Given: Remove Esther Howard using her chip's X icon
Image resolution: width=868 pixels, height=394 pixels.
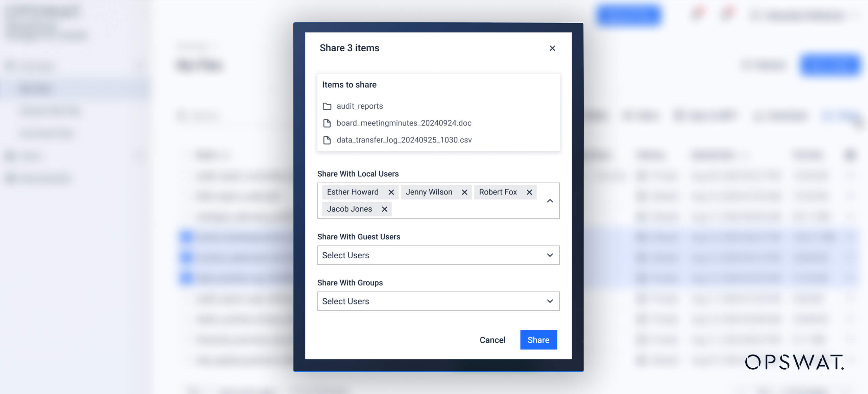Looking at the screenshot, I should 391,192.
